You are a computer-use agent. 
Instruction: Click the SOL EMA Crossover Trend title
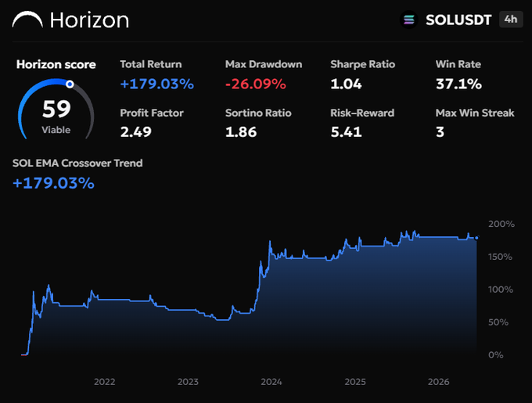point(77,164)
